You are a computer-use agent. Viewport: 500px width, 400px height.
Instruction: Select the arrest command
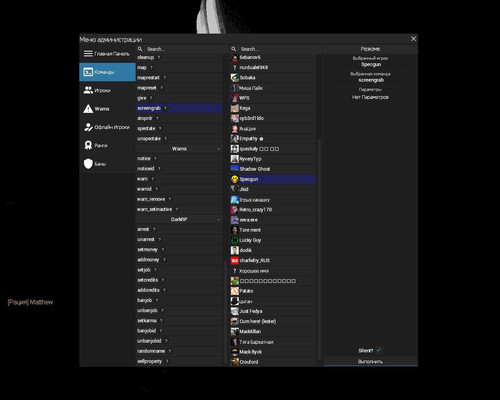click(x=179, y=229)
